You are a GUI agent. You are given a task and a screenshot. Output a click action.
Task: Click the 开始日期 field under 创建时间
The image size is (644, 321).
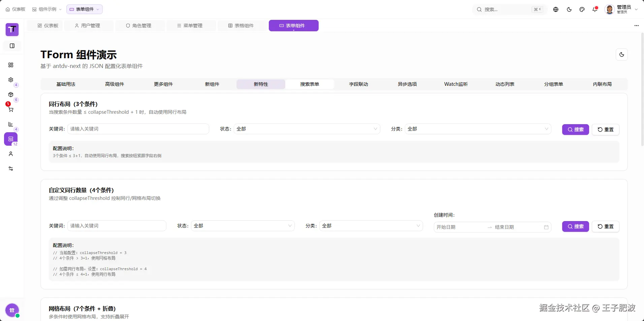(x=460, y=227)
